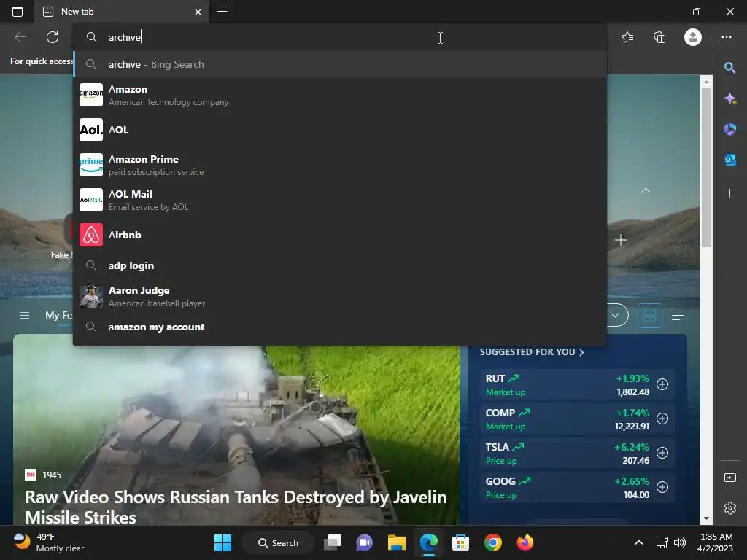Open the Russian Tanks news headline
This screenshot has width=747, height=560.
coord(236,507)
